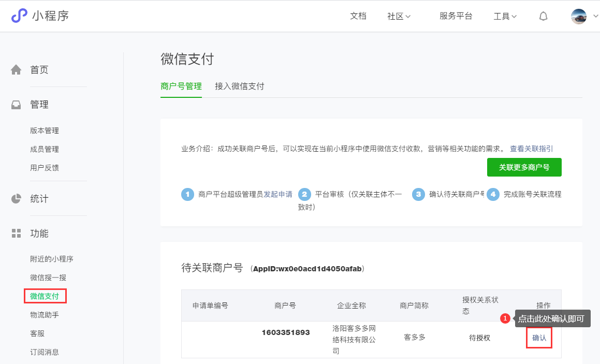
Task: Click the step 1 circle icon
Action: (x=187, y=194)
